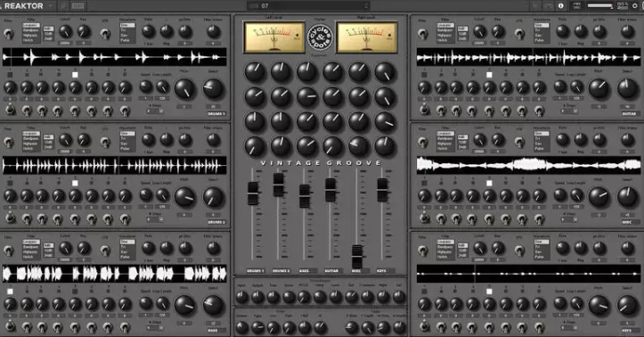Adjust the large Pitch knob in DRUMS 1
This screenshot has height=337, width=644.
184,89
